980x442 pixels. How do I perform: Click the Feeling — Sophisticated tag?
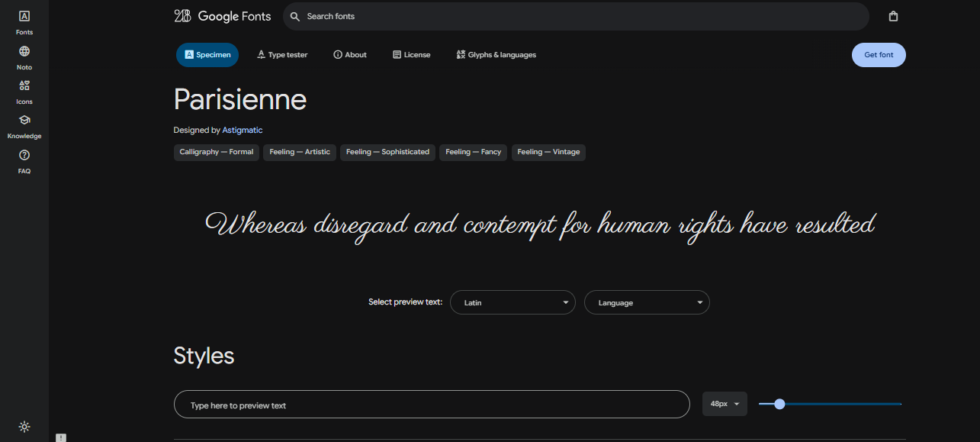coord(387,152)
